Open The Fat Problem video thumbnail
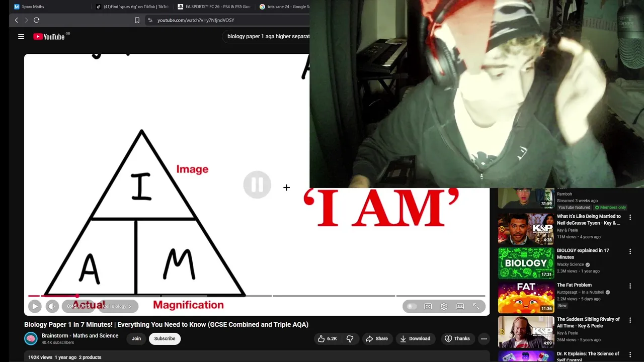 [x=526, y=297]
